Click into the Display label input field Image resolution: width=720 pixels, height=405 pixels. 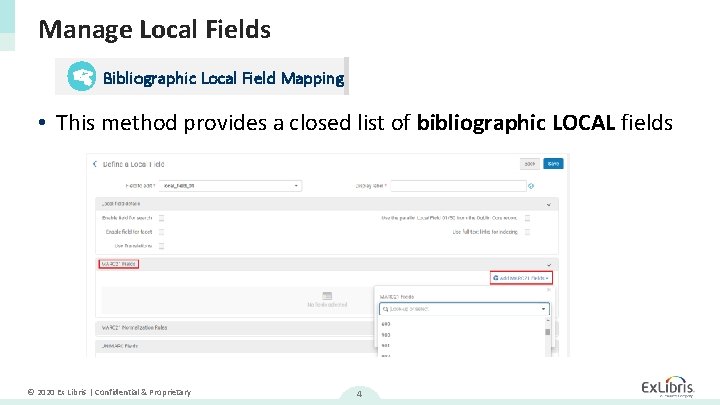(x=458, y=186)
